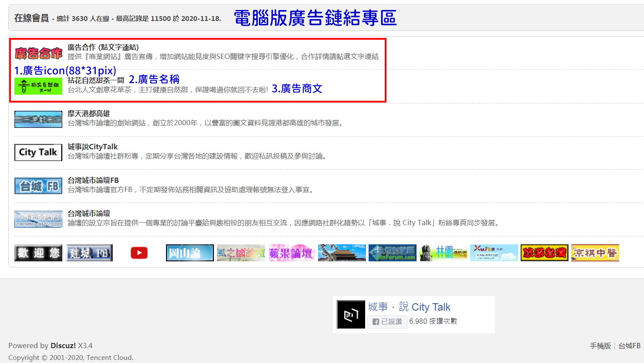Open the 廣告合作 (點文字連結) title link
Image resolution: width=644 pixels, height=363 pixels.
[103, 47]
